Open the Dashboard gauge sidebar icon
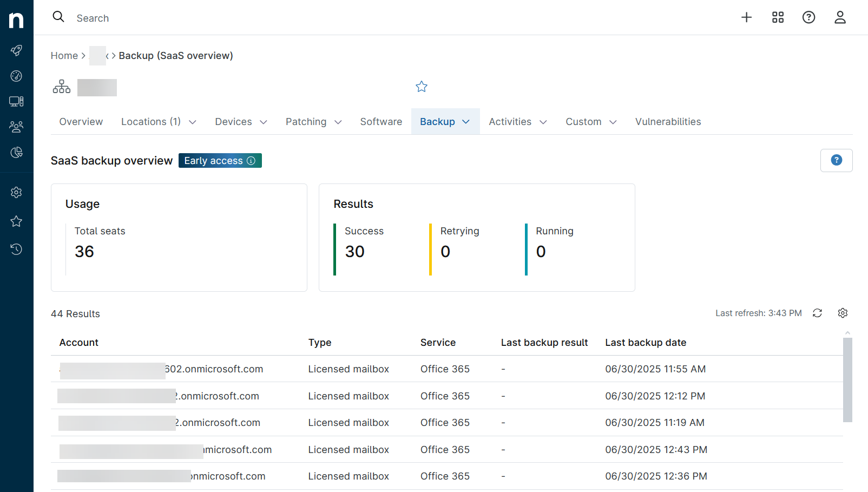 coord(16,76)
